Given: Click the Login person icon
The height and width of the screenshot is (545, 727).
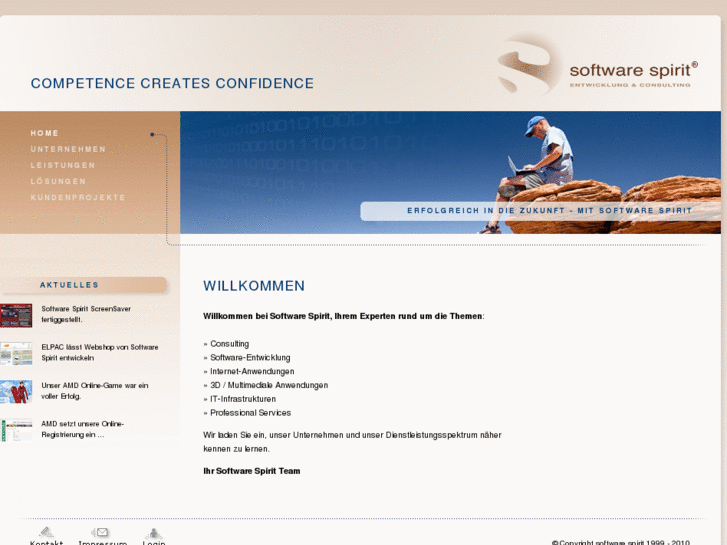Looking at the screenshot, I should [x=153, y=533].
